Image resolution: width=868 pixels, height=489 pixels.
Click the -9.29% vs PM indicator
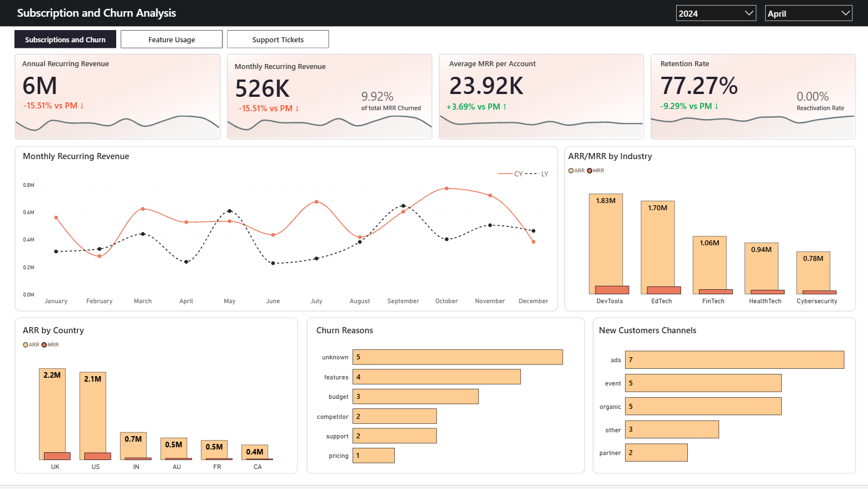690,106
